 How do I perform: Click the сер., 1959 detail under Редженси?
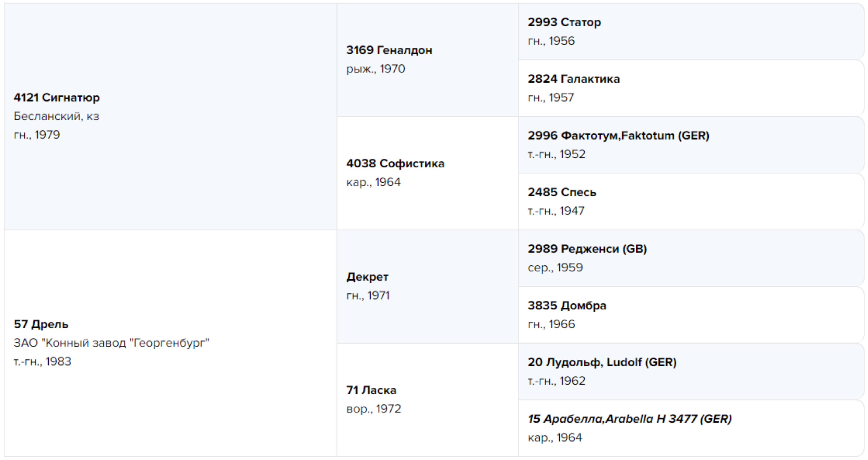[555, 268]
